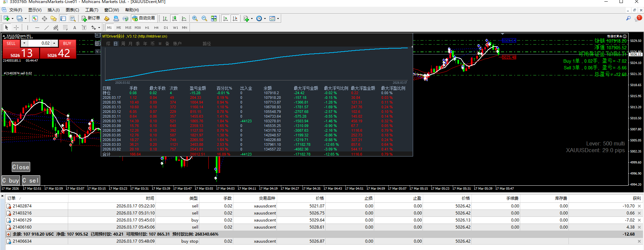Screen dimensions: 644x250
Task: Switch chart to candlesticks display
Action: click(x=174, y=18)
